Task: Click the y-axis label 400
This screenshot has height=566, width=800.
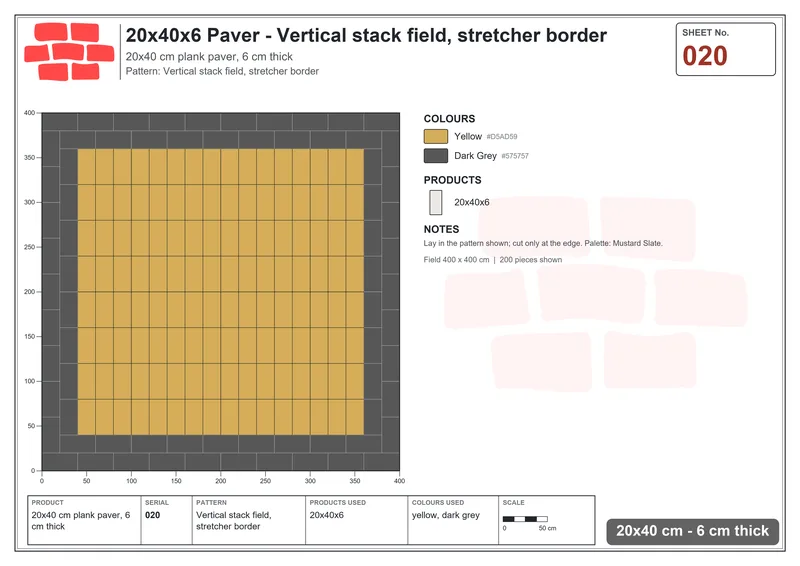Action: 30,113
